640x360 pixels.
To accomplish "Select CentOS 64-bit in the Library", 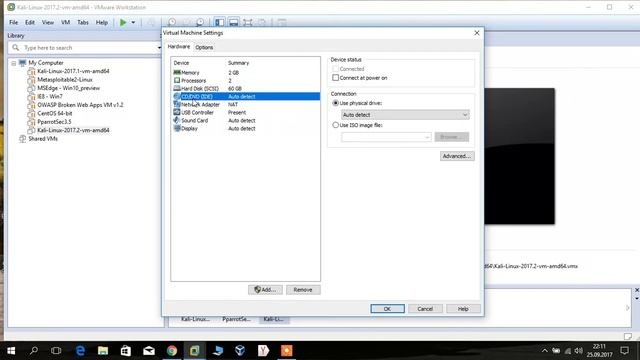I will (x=55, y=113).
